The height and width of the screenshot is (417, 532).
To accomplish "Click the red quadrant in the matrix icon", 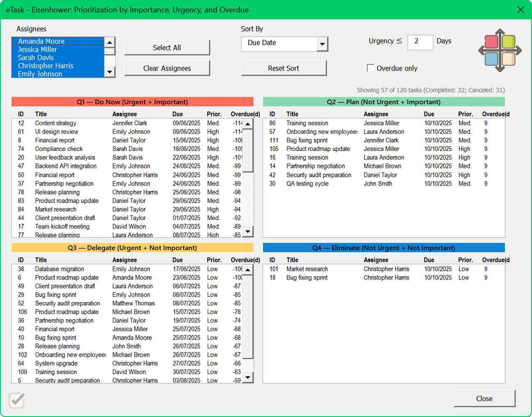I will [491, 42].
